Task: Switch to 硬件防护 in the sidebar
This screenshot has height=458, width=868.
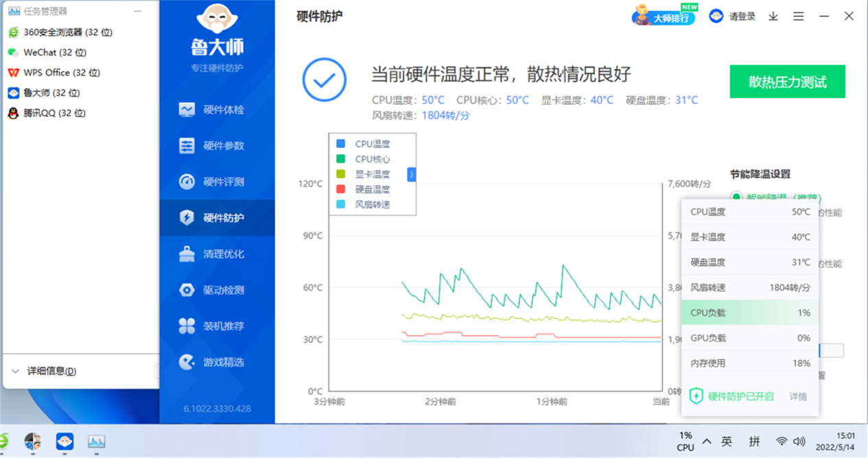Action: coord(218,218)
